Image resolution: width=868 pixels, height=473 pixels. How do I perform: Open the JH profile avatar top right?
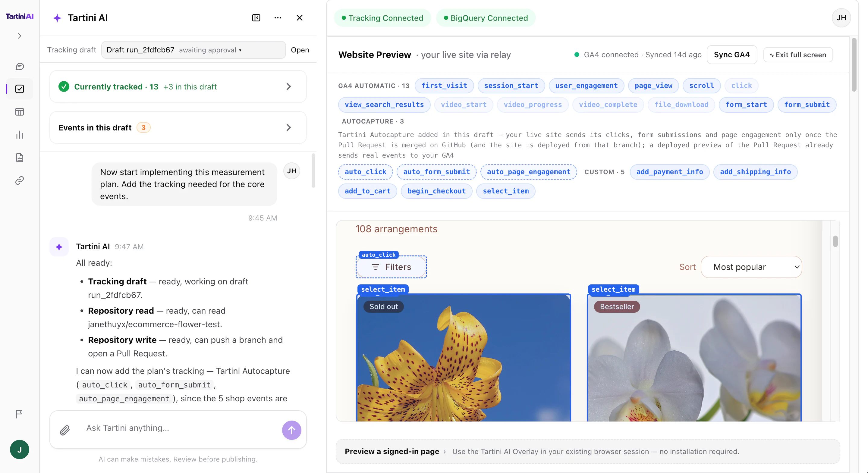click(841, 18)
